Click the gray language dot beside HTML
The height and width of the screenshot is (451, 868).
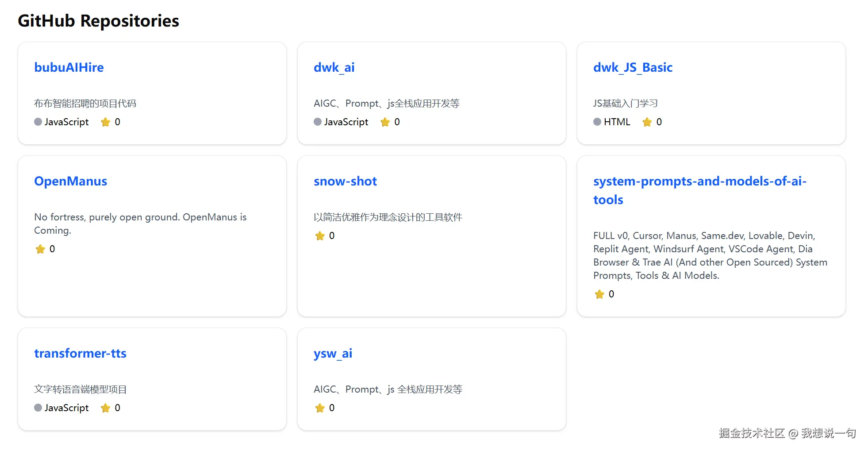pos(597,122)
